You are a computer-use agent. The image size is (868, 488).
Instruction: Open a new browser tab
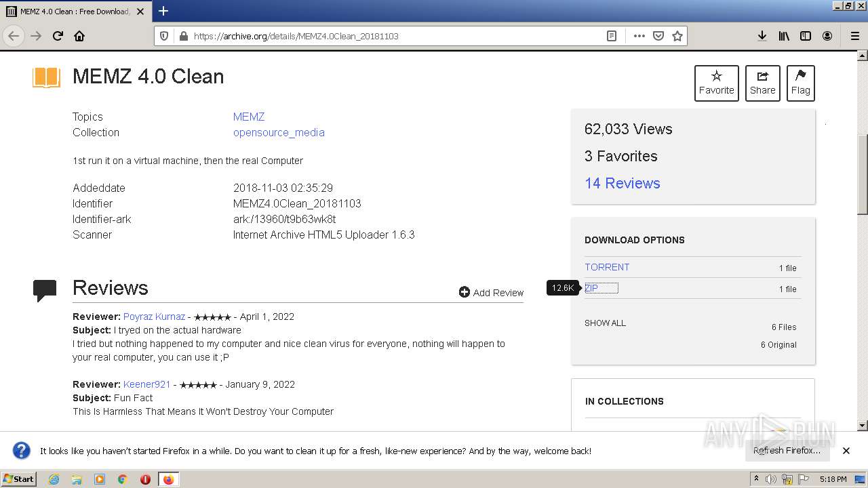pos(163,11)
